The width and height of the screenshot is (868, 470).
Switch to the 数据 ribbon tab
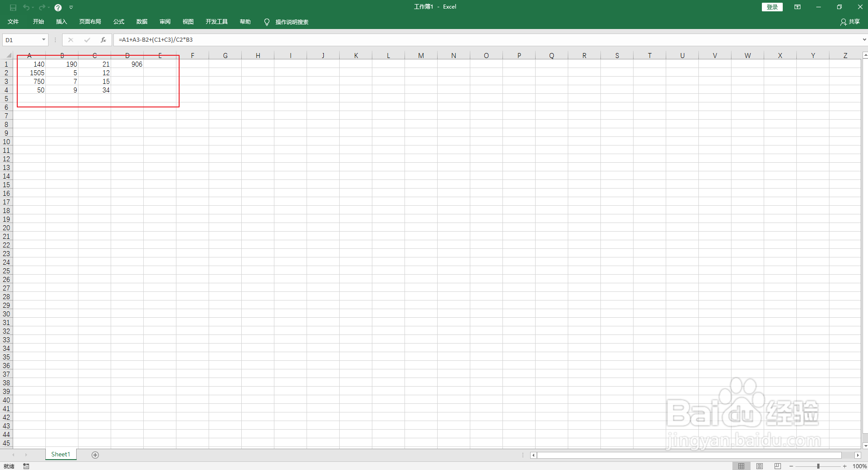point(142,22)
